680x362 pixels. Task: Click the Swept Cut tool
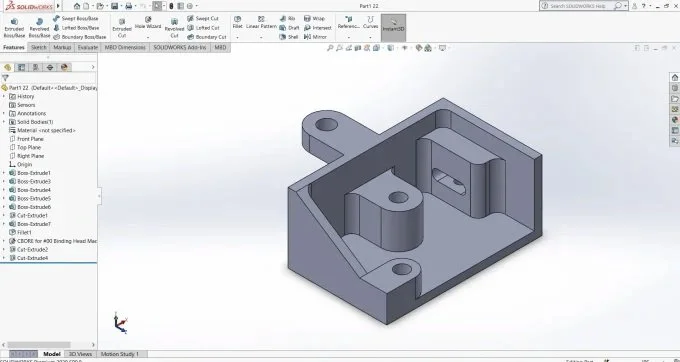pyautogui.click(x=203, y=19)
